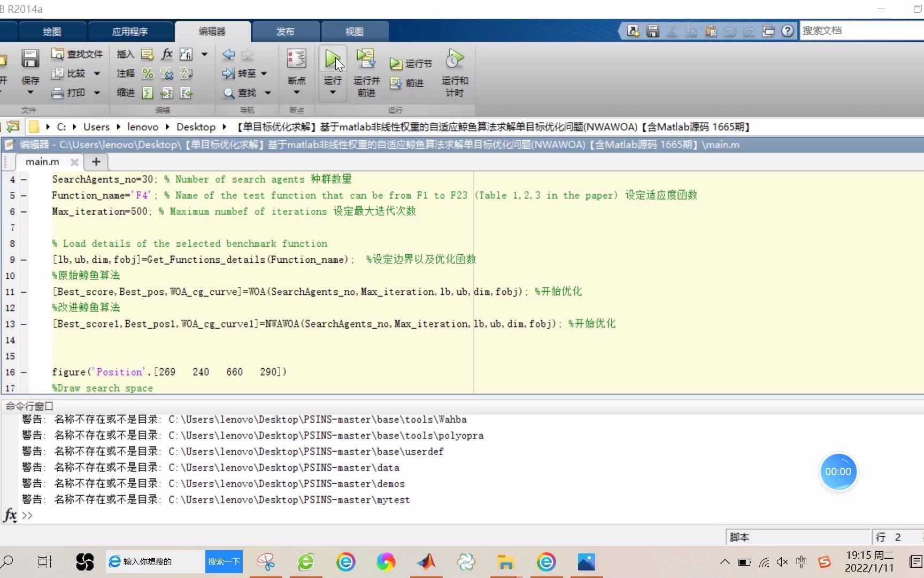The height and width of the screenshot is (578, 924).
Task: Insert a function using the fx icon
Action: (167, 54)
